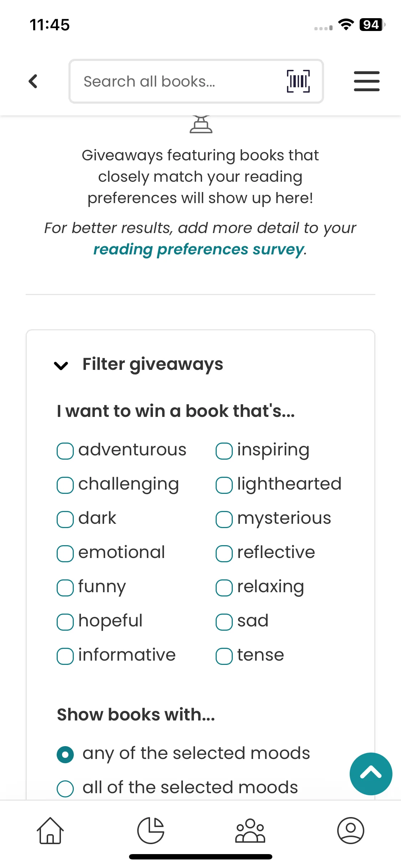Tap the scroll-to-top arrow button

(x=371, y=774)
